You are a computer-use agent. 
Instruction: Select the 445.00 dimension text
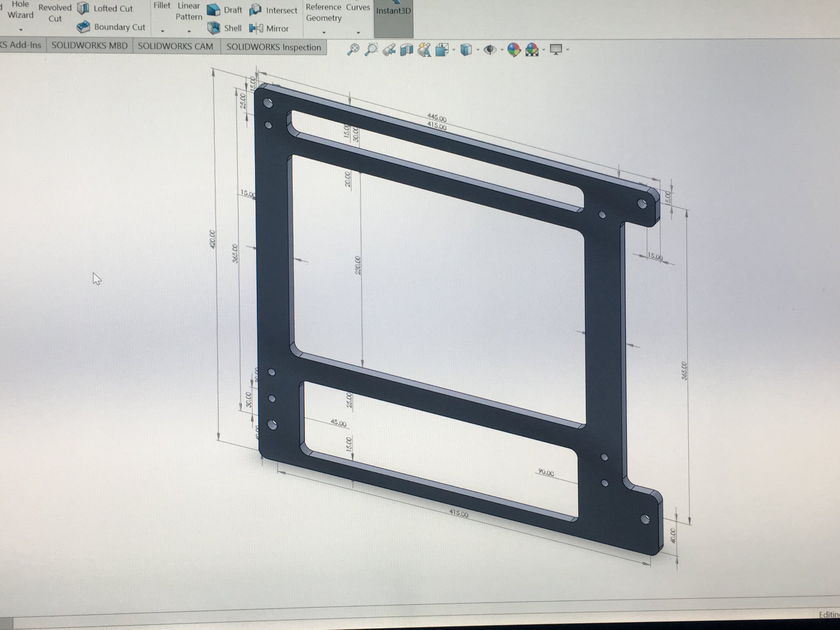point(437,118)
